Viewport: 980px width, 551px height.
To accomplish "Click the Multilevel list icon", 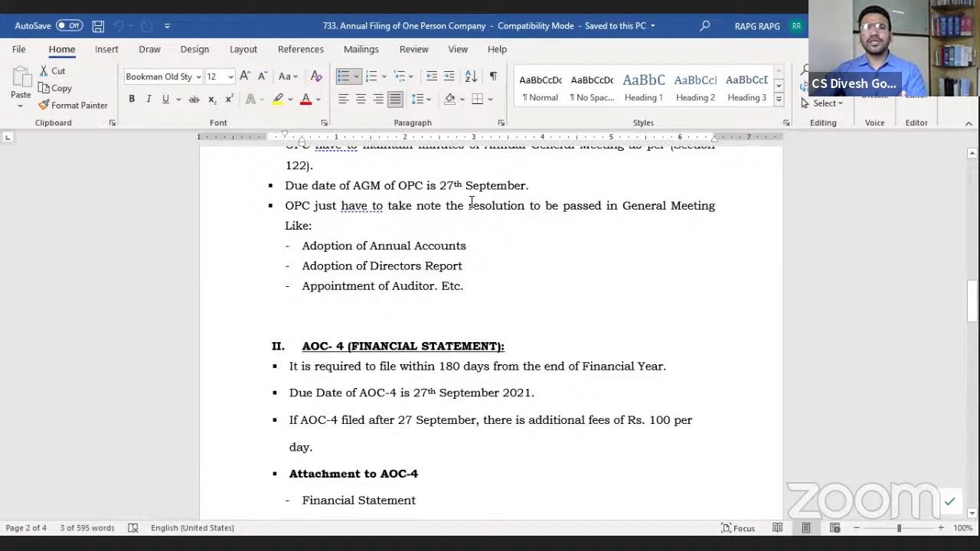I will 399,76.
